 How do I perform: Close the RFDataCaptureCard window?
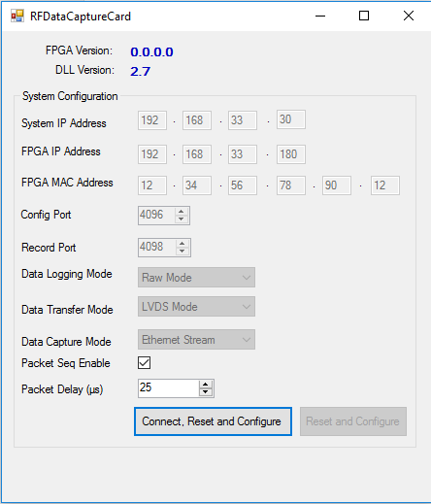click(x=409, y=16)
